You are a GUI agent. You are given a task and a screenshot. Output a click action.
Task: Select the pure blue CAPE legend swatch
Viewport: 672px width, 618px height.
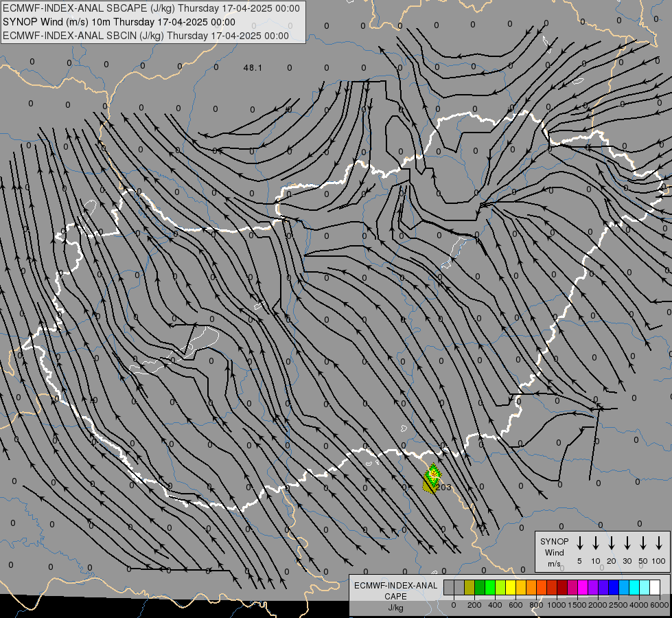(x=614, y=587)
